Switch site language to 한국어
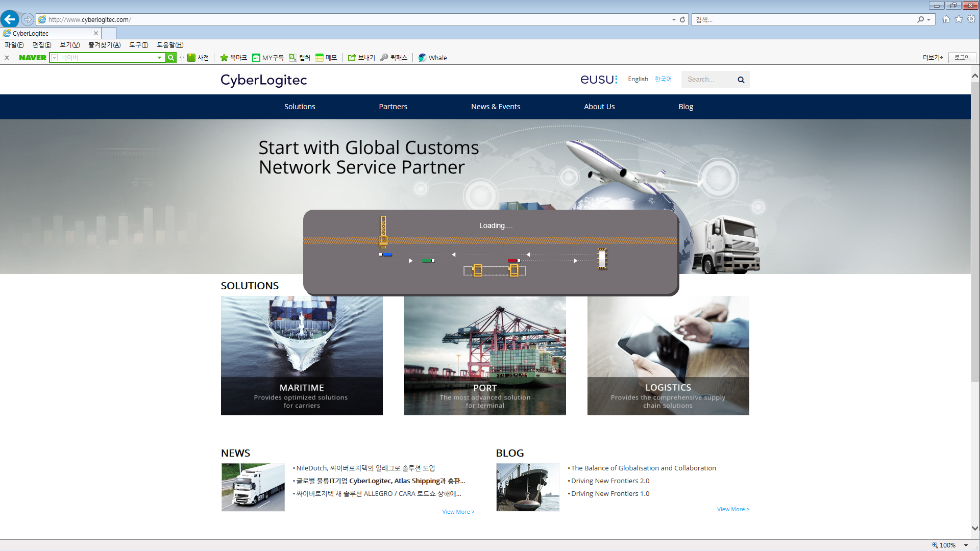 click(663, 79)
